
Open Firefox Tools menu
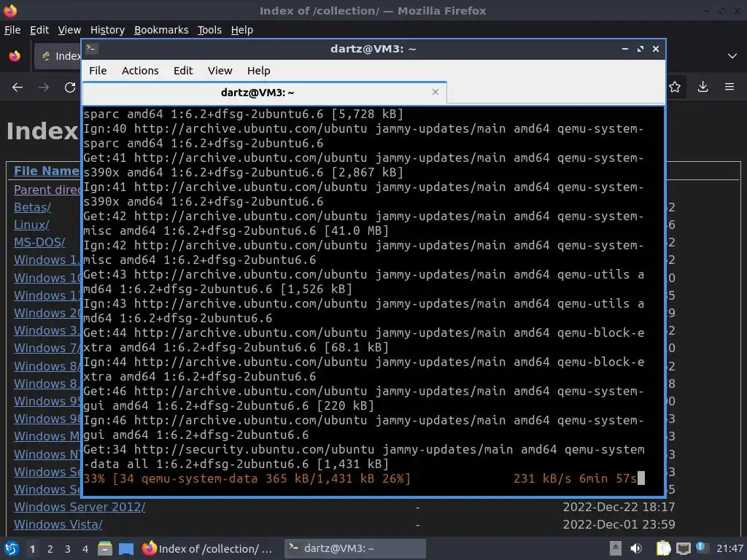(x=209, y=30)
